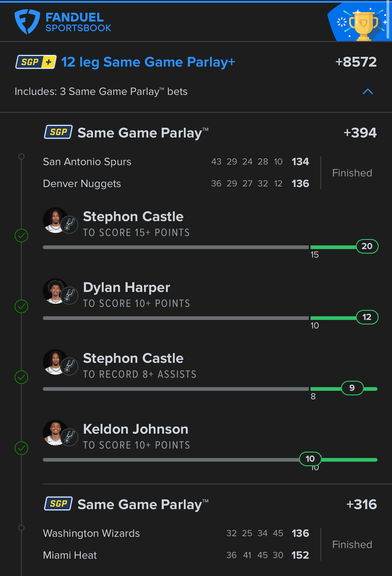Open the Spurs vs Nuggets scoreboard
This screenshot has height=576, width=392.
pyautogui.click(x=176, y=172)
